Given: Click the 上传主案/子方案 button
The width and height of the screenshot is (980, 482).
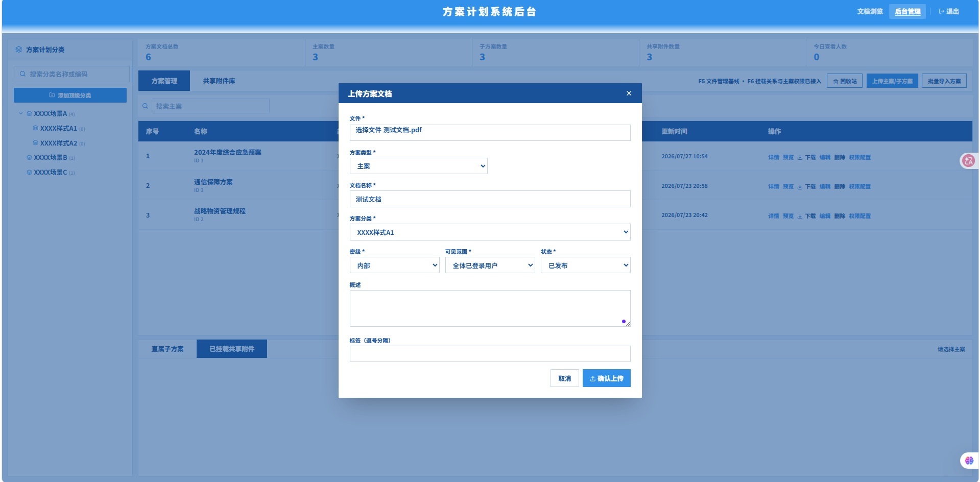Looking at the screenshot, I should pyautogui.click(x=892, y=81).
